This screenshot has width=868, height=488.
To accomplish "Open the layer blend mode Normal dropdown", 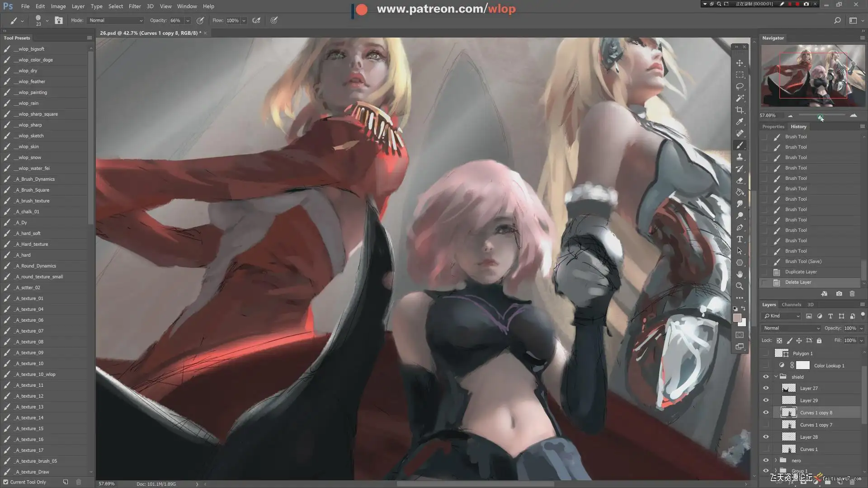I will point(791,328).
